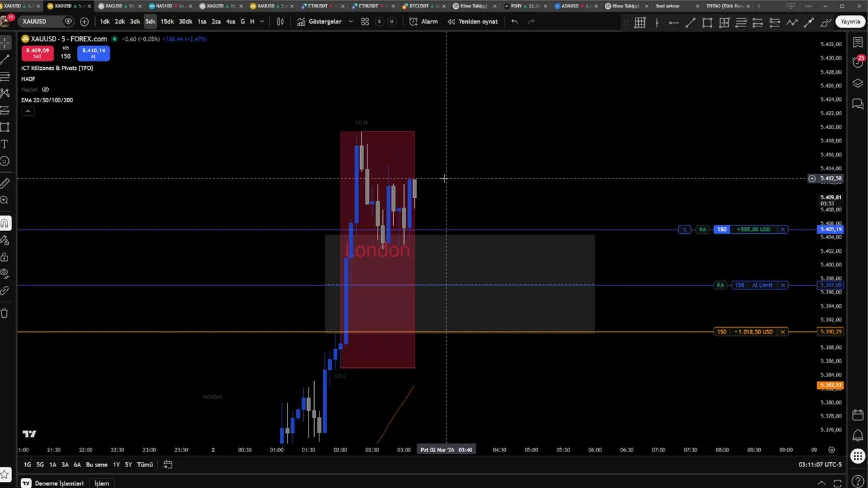Toggle hide all drawings eye icon
The width and height of the screenshot is (868, 488).
[5, 274]
